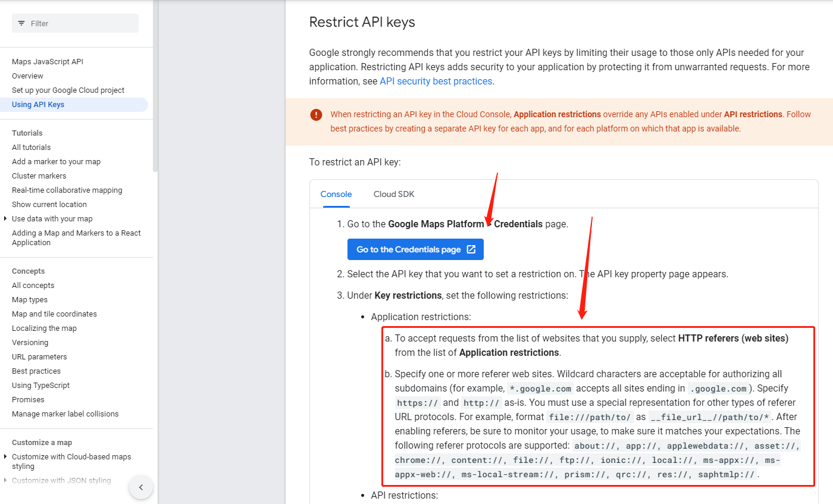Expand 'Customize with JSON styling' item
This screenshot has width=833, height=504.
click(x=5, y=480)
